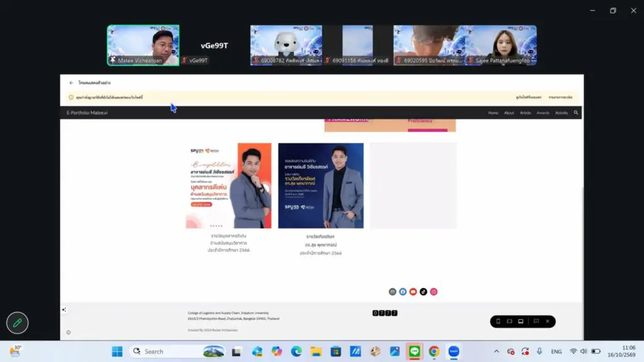
Task: Go to Activity in site navigation
Action: pos(562,113)
